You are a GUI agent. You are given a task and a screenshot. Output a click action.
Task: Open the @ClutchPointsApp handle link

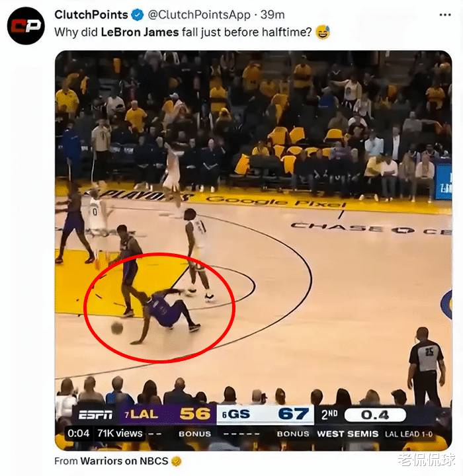pos(199,15)
